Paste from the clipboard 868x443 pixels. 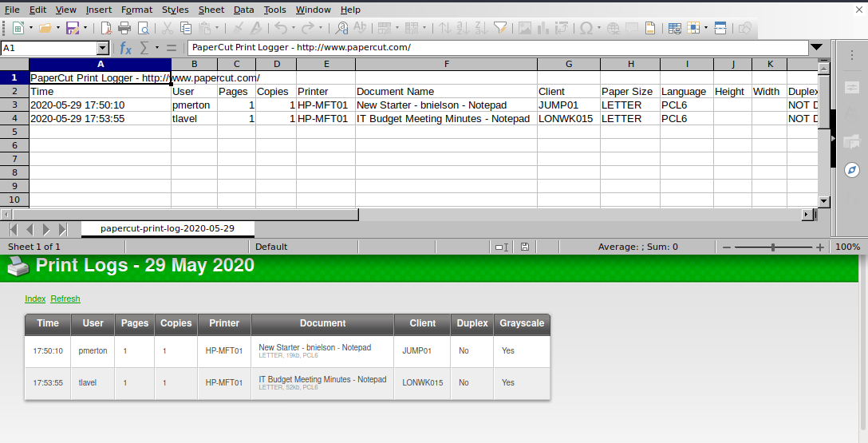pos(205,28)
